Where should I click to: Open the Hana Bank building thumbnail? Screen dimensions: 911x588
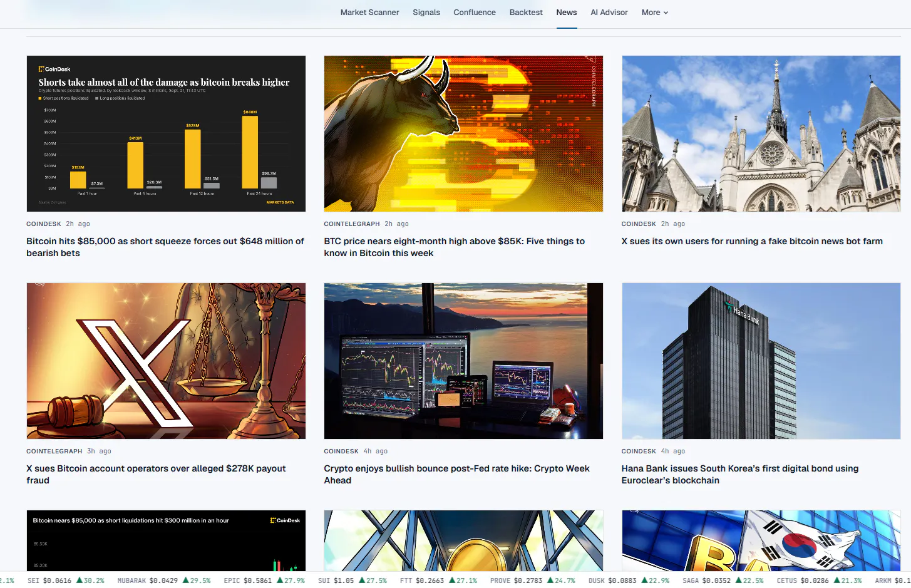pos(761,361)
